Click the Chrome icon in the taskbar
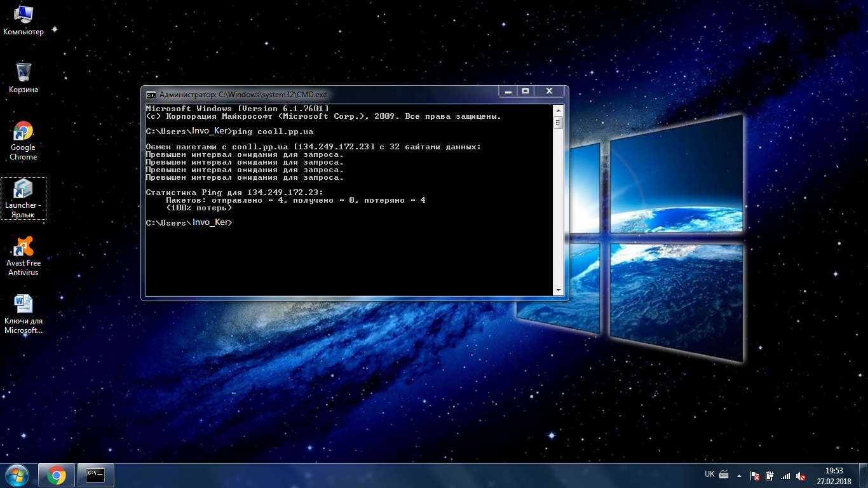Image resolution: width=868 pixels, height=488 pixels. tap(57, 475)
